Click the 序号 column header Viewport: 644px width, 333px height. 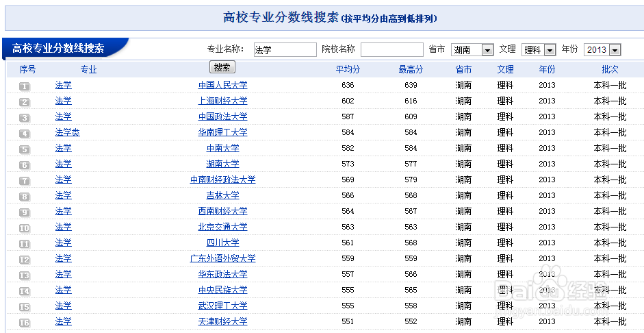click(27, 69)
